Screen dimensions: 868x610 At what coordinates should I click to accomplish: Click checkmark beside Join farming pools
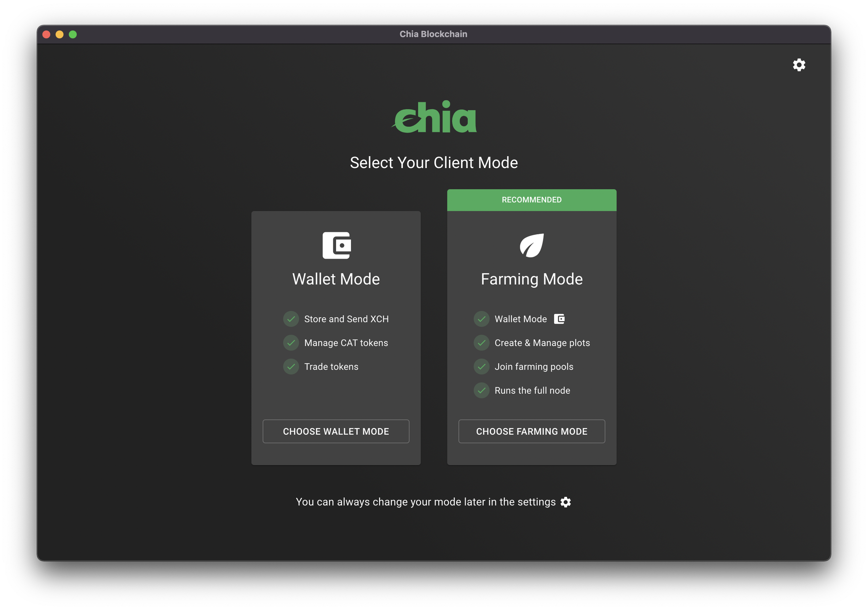coord(481,367)
